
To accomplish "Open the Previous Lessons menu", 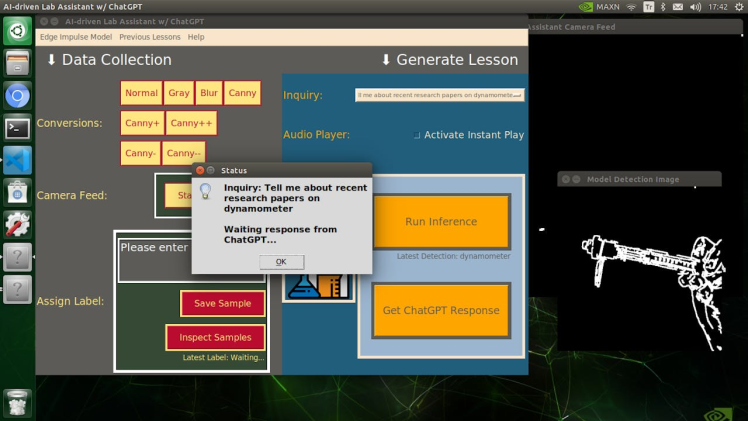I will [x=150, y=37].
